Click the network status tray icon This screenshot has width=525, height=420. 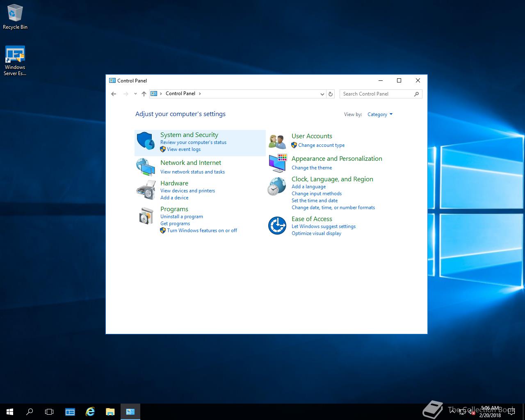462,412
